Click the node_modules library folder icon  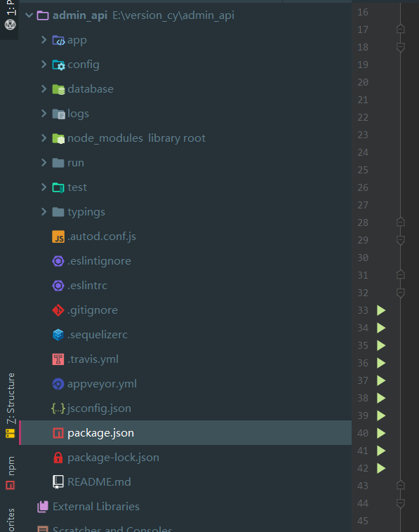(x=58, y=138)
